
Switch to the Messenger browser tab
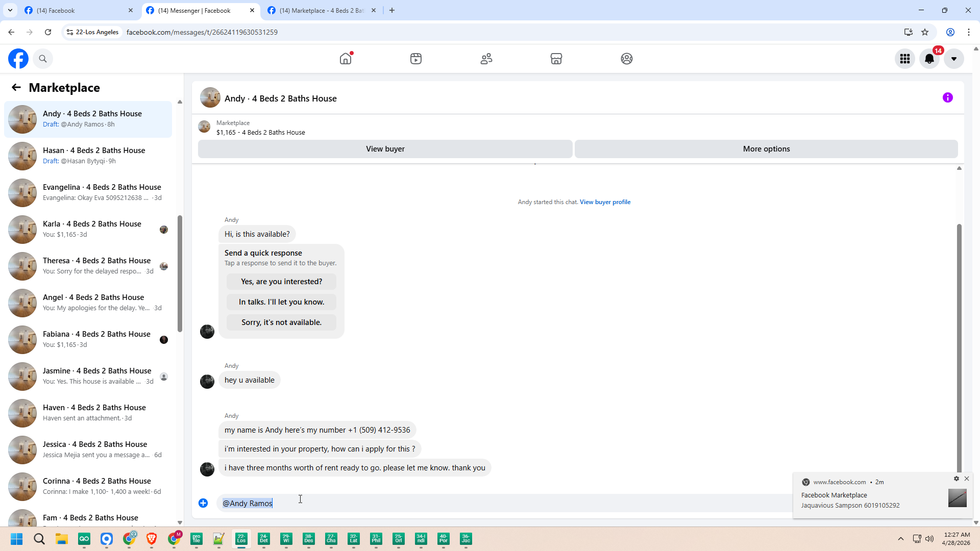tap(201, 10)
